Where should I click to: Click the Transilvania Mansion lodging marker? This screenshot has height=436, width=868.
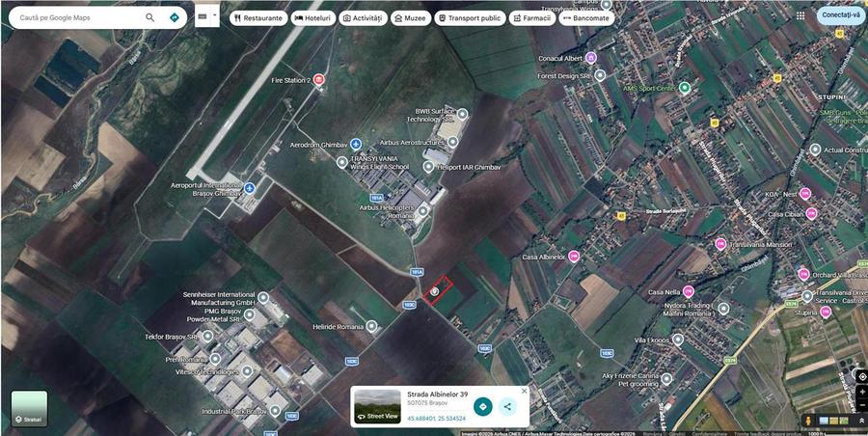pos(720,244)
